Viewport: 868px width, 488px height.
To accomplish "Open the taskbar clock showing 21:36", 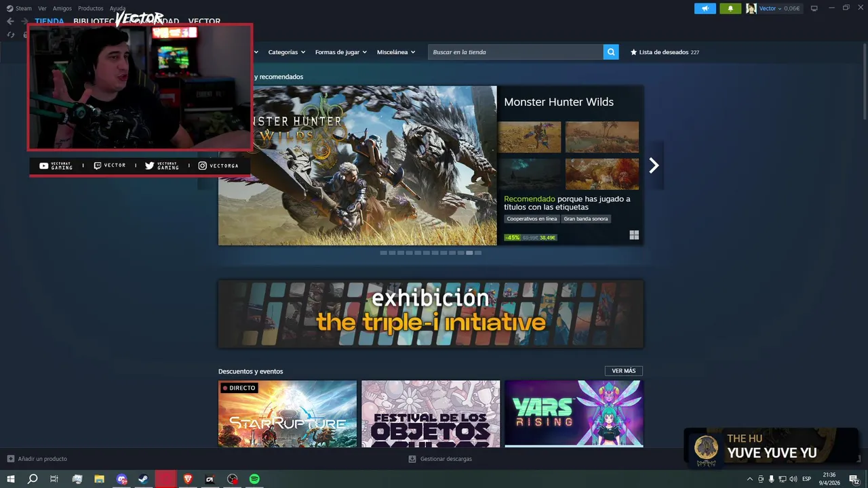I will coord(829,479).
